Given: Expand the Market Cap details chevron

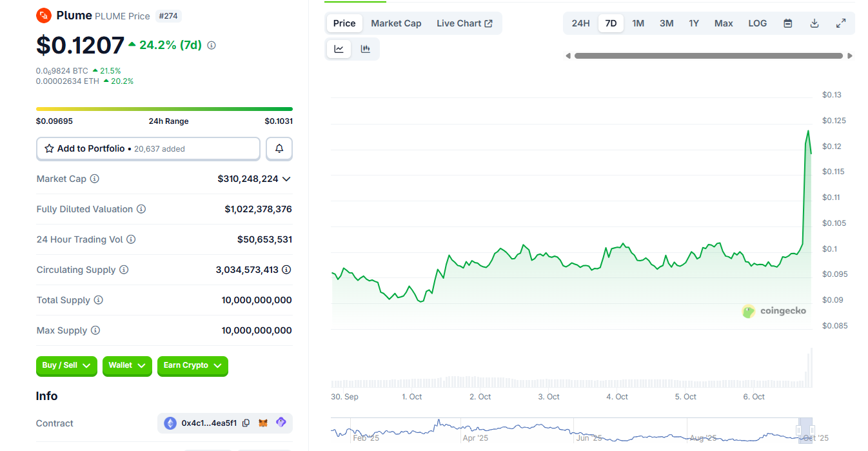Looking at the screenshot, I should point(286,179).
